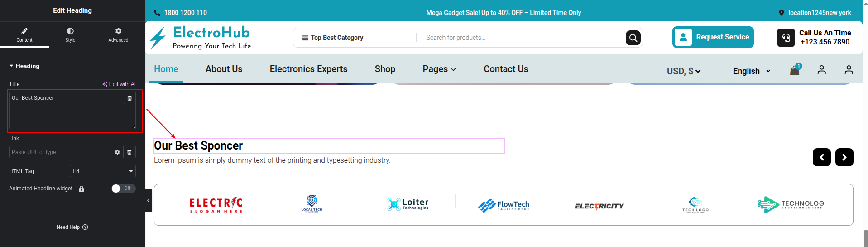Click the Paste URL link field

[x=60, y=152]
